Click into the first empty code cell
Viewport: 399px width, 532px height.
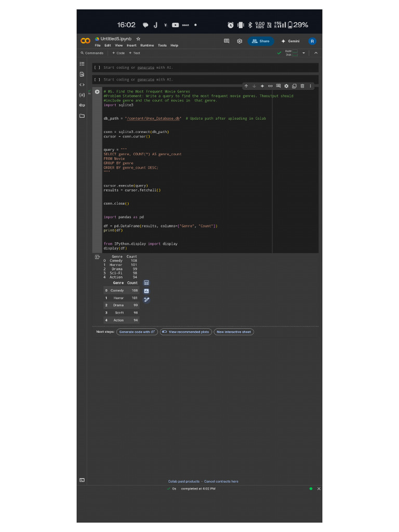(205, 68)
